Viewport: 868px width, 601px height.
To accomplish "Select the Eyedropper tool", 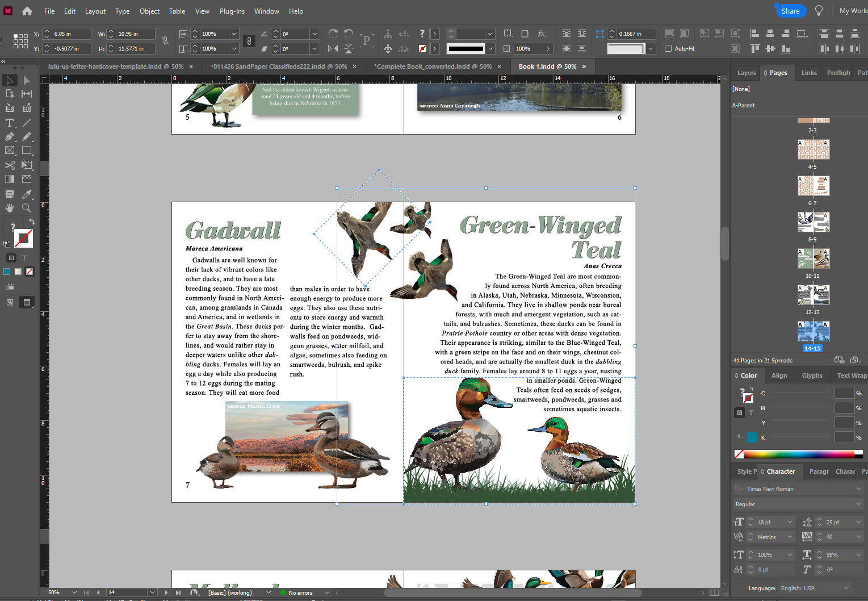I will click(27, 194).
